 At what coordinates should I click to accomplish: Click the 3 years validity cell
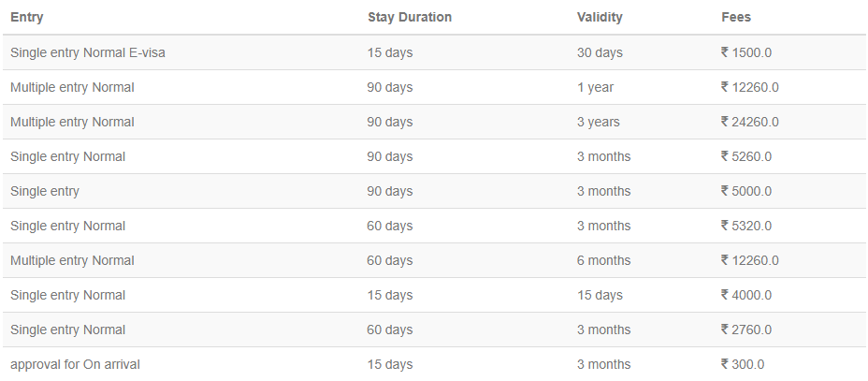[x=599, y=122]
